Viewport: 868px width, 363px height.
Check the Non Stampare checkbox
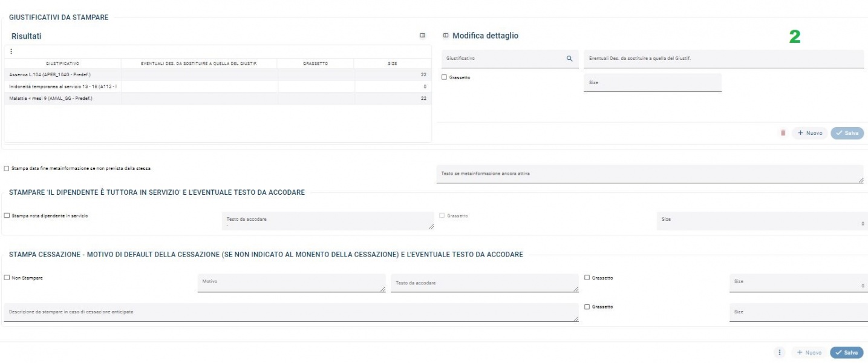[x=7, y=278]
